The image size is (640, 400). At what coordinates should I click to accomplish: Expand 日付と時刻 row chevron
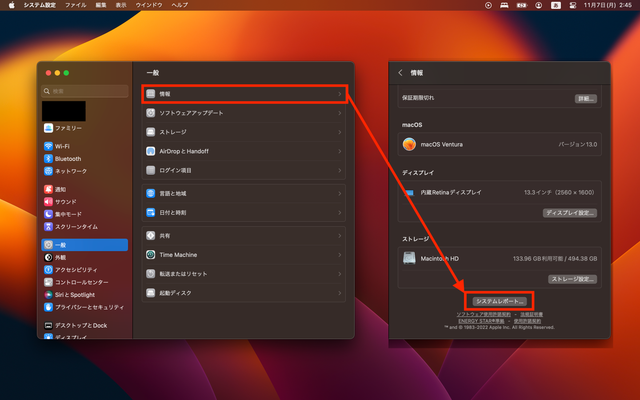[x=340, y=212]
